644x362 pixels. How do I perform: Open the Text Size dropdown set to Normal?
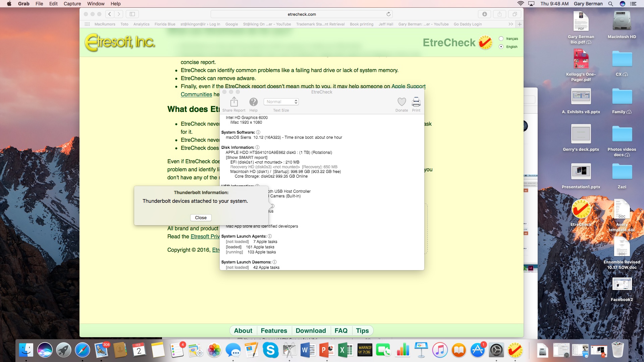(281, 102)
